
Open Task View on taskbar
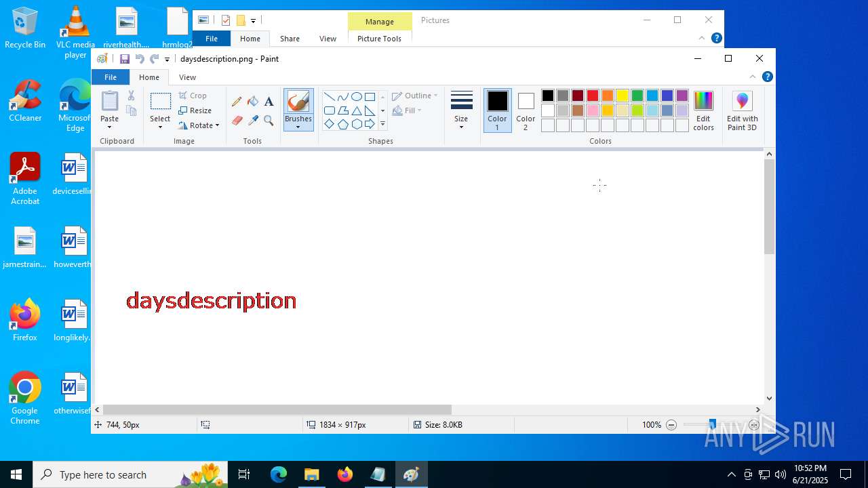[x=244, y=474]
